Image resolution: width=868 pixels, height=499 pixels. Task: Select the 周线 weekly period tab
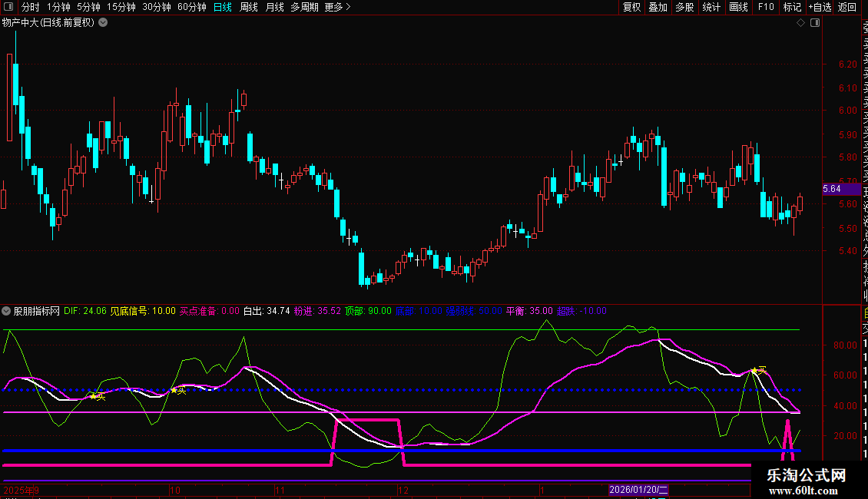tap(249, 7)
